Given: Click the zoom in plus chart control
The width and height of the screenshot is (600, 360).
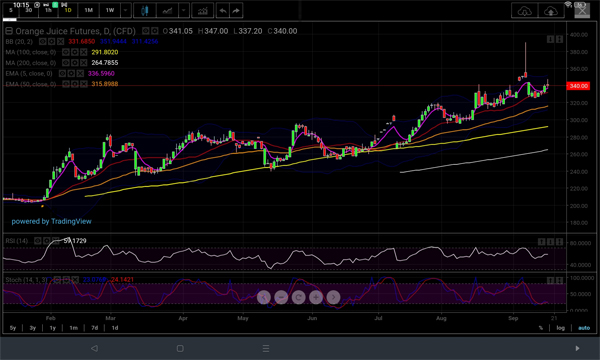Looking at the screenshot, I should [316, 297].
